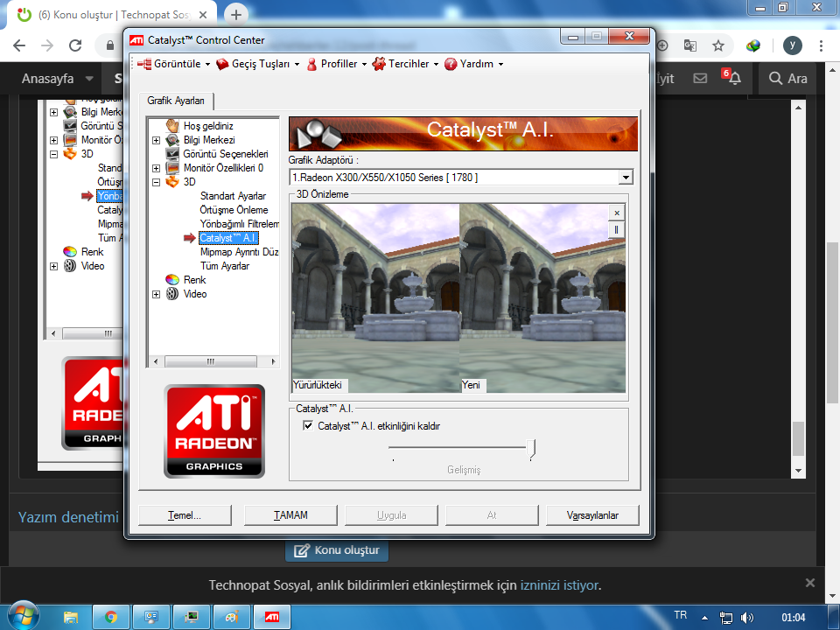Open Chrome profile avatar y
Screen dimensions: 840x630
click(x=793, y=45)
